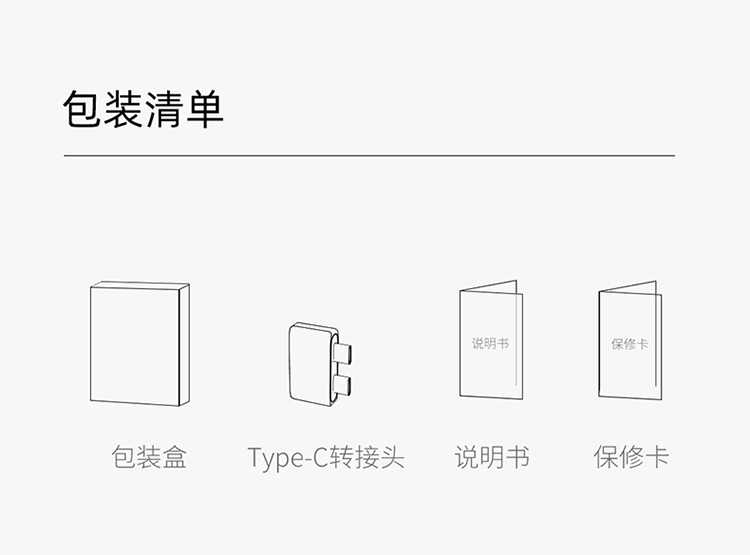Click the packaging box illustration
The height and width of the screenshot is (555, 750).
coord(140,344)
